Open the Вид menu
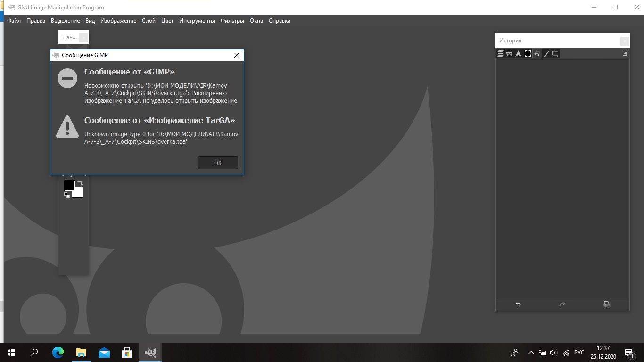 [90, 21]
